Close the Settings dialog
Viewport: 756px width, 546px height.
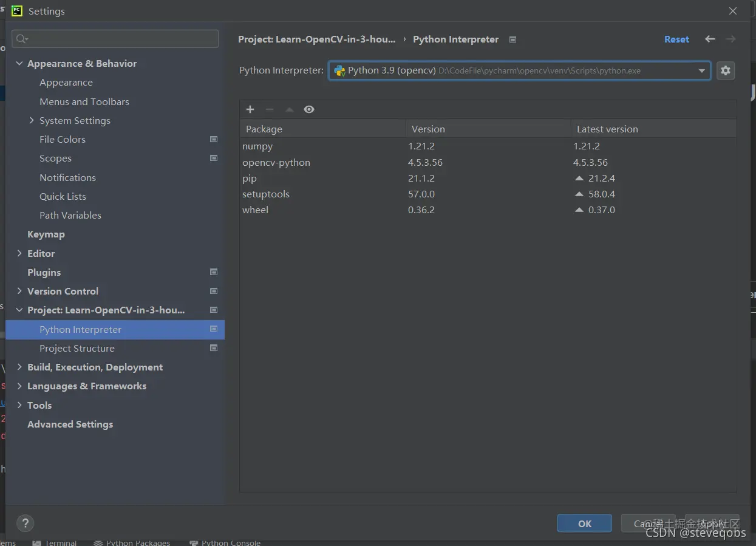pyautogui.click(x=733, y=11)
